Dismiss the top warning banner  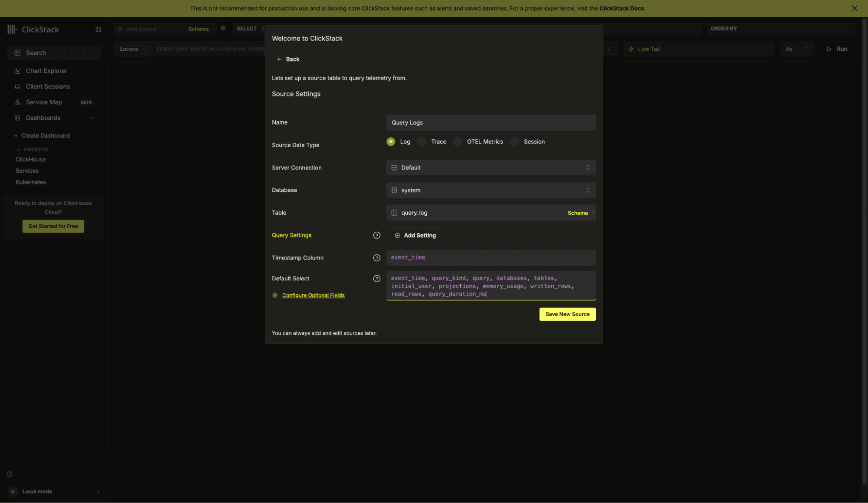(x=854, y=8)
